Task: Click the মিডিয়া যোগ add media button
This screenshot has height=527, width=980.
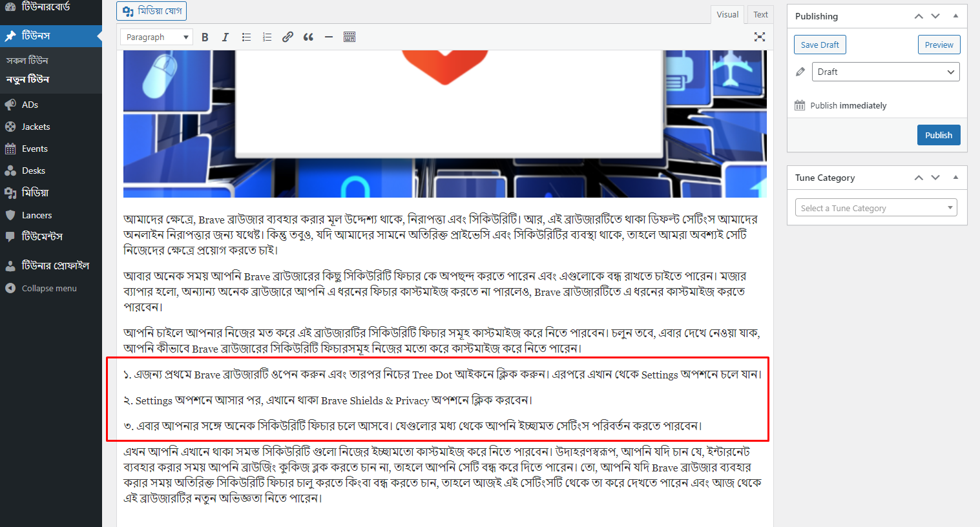Action: 151,11
